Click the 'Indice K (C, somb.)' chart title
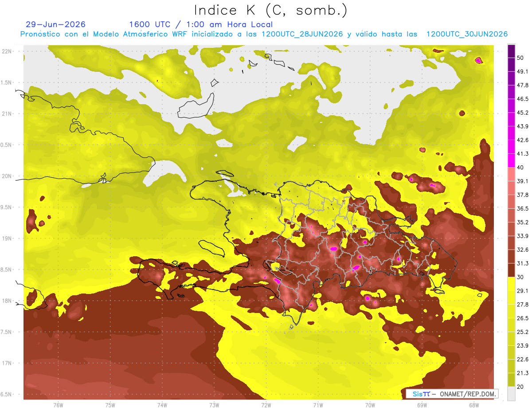Screen dimensions: 532x411 tap(271, 10)
